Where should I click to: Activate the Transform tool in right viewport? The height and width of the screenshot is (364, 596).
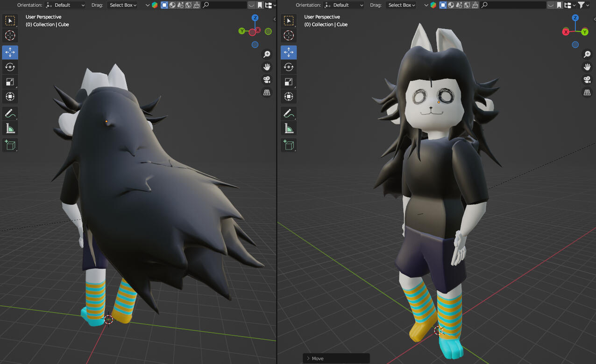pyautogui.click(x=289, y=97)
